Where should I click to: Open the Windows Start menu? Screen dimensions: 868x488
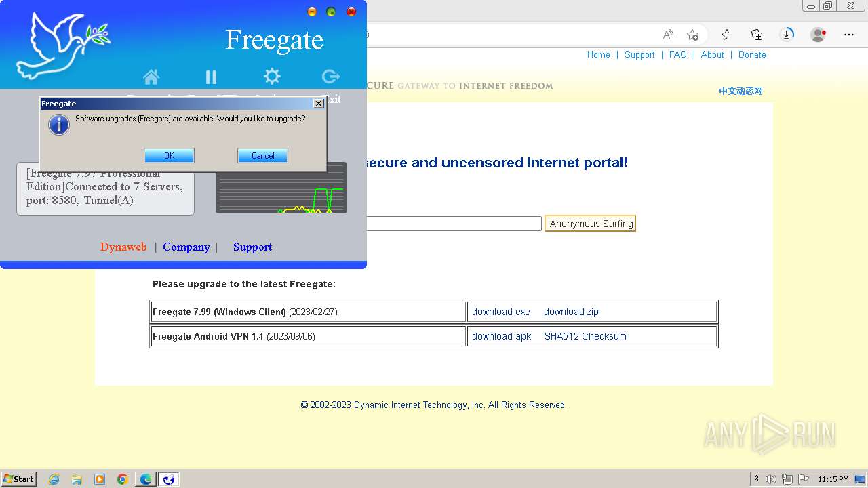coord(18,479)
